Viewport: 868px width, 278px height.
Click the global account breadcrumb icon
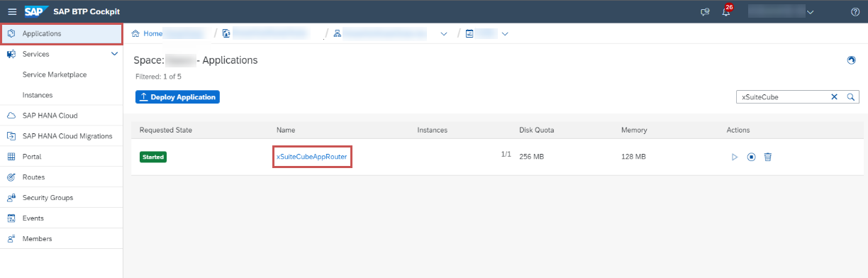(x=226, y=33)
